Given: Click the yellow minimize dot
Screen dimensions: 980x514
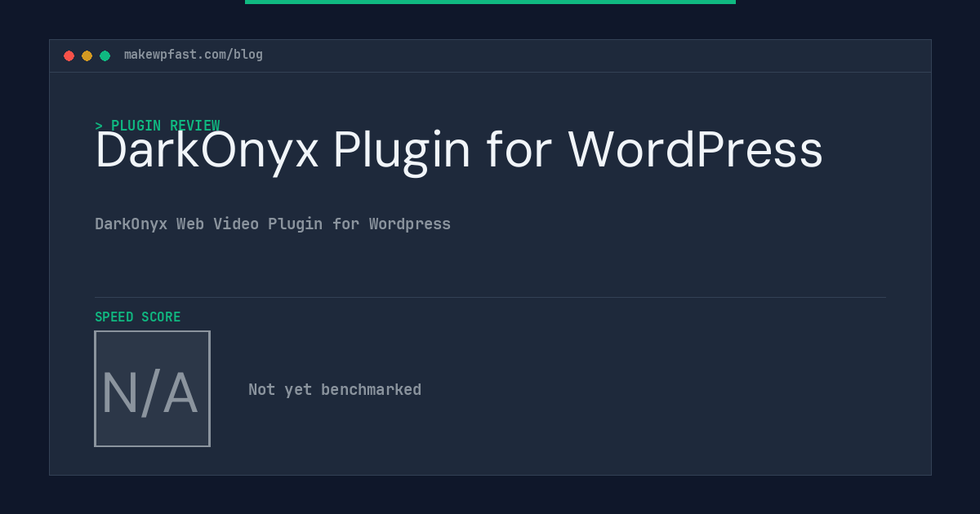Looking at the screenshot, I should [x=87, y=55].
